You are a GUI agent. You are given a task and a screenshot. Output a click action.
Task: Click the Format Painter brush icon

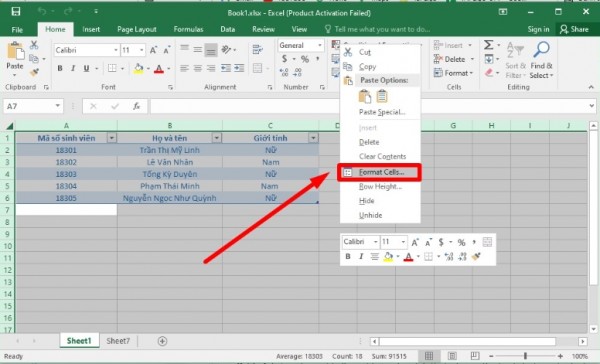[34, 72]
